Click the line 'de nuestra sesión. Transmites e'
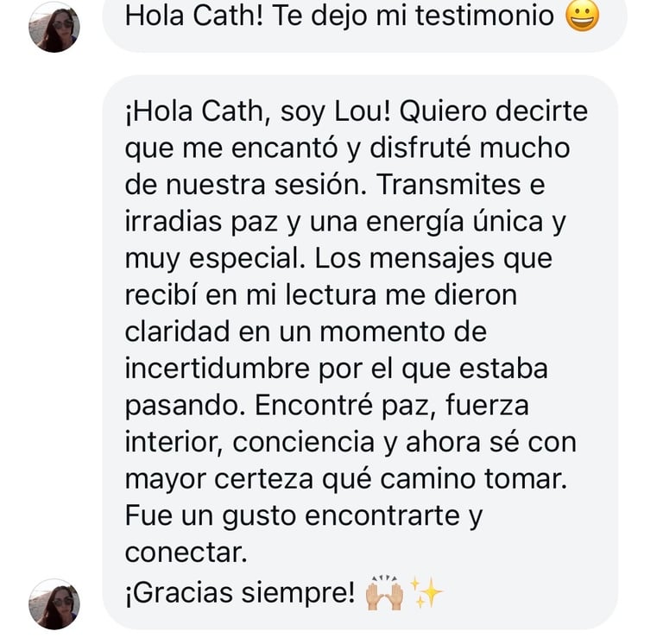Viewport: 663px width, 644px height. (335, 185)
